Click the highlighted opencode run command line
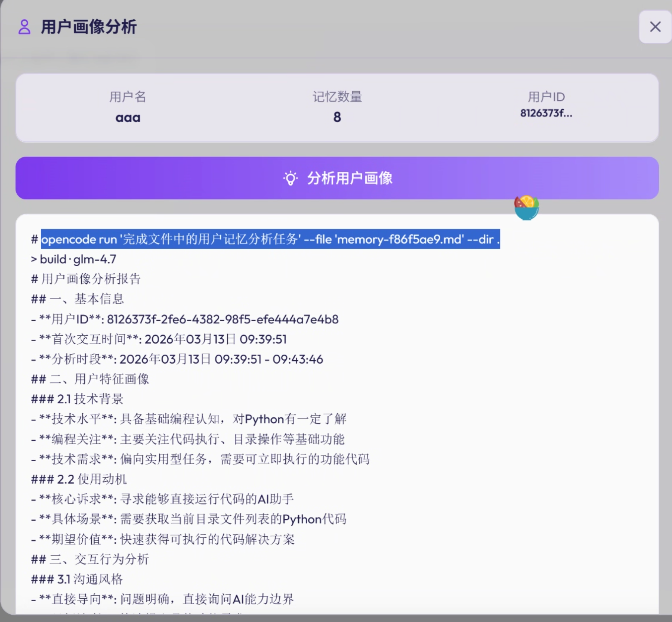This screenshot has height=622, width=672. point(270,239)
